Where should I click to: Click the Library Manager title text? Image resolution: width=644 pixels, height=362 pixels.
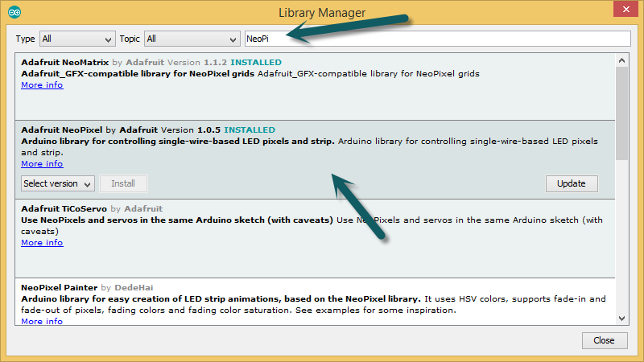322,13
